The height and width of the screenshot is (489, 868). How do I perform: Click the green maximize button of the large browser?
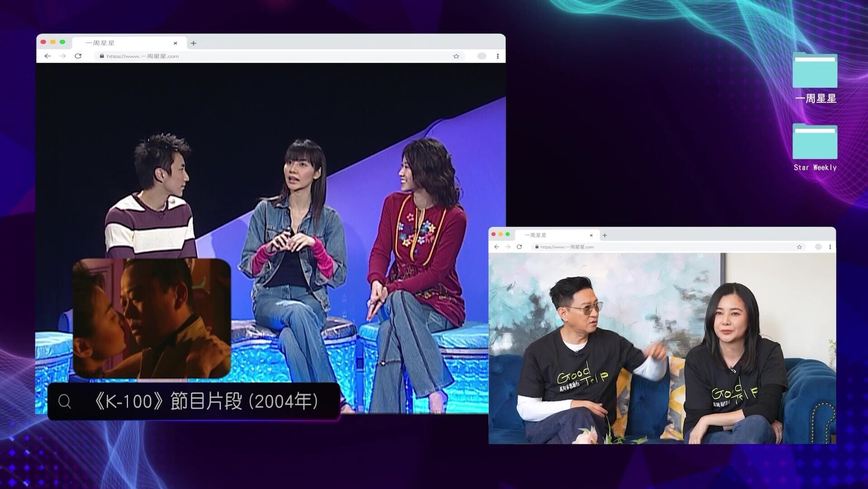tap(62, 42)
